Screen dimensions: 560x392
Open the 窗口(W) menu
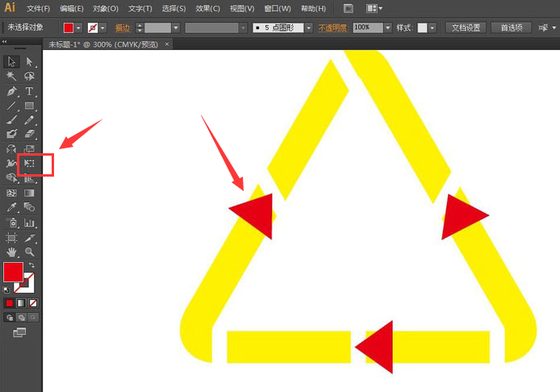[x=278, y=9]
